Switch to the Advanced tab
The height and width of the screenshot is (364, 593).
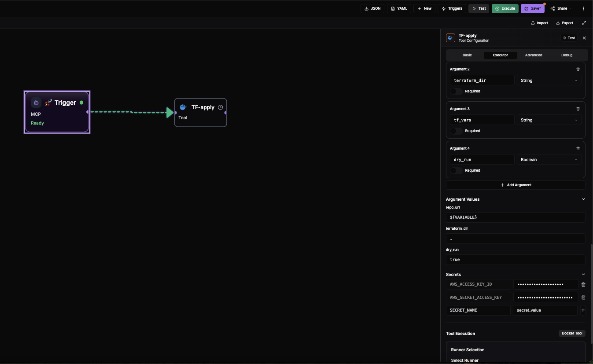tap(534, 55)
